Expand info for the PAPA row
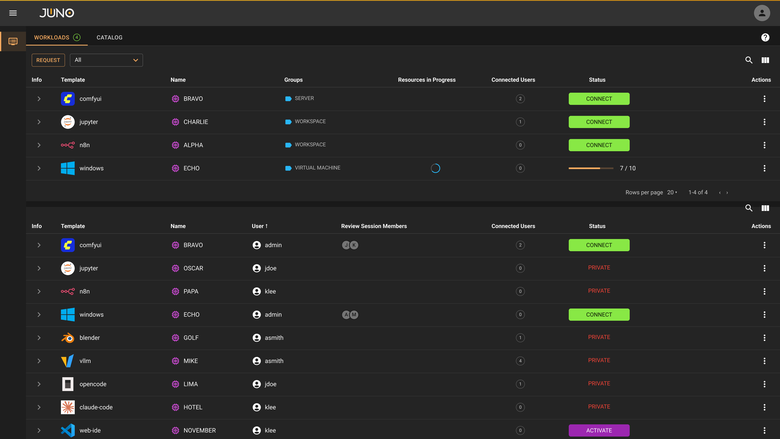The width and height of the screenshot is (780, 439). pos(39,291)
